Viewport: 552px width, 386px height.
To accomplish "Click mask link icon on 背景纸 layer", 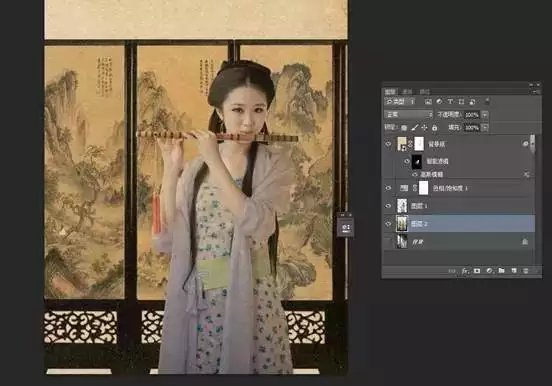I will click(411, 144).
